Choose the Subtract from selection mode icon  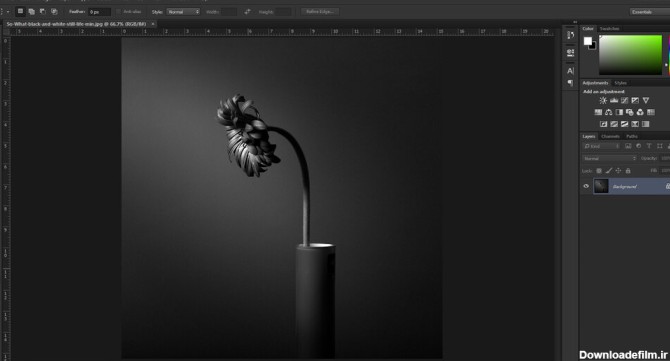(x=43, y=12)
